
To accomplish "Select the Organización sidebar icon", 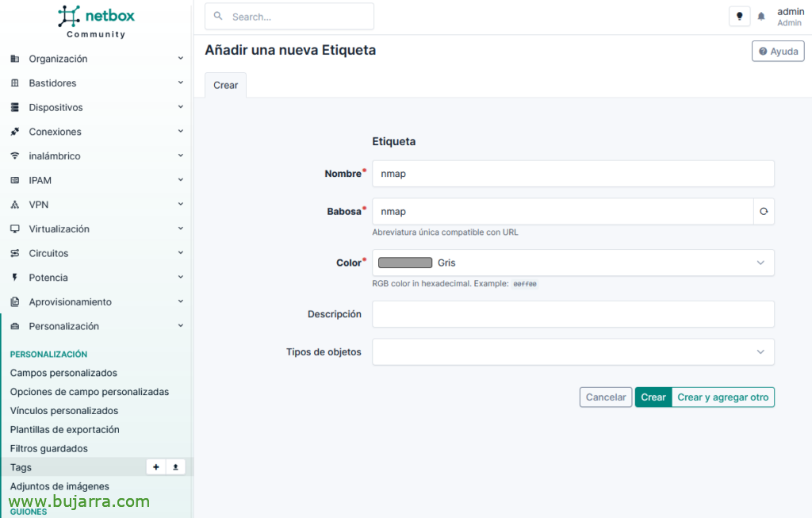I will coord(13,58).
